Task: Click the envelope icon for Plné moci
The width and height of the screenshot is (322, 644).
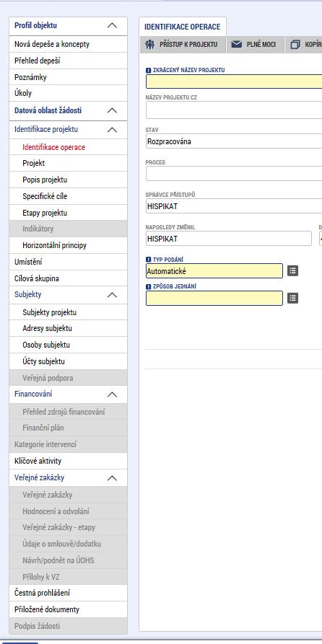Action: coord(237,45)
